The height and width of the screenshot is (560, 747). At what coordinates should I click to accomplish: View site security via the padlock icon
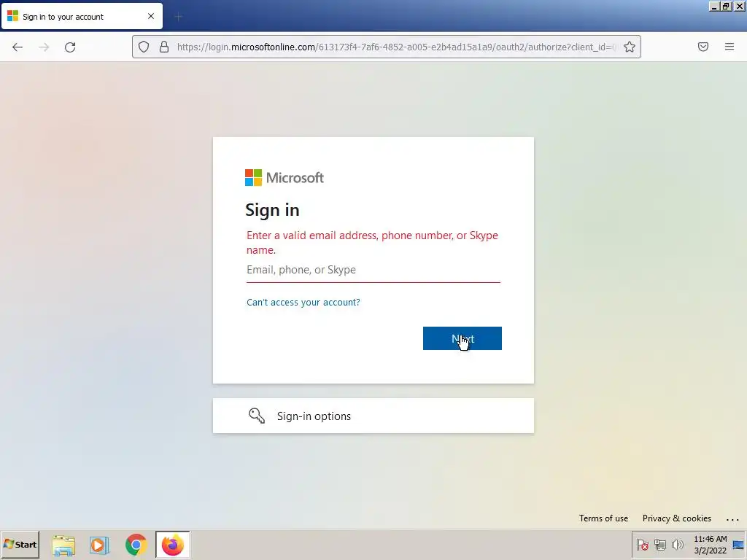[164, 47]
